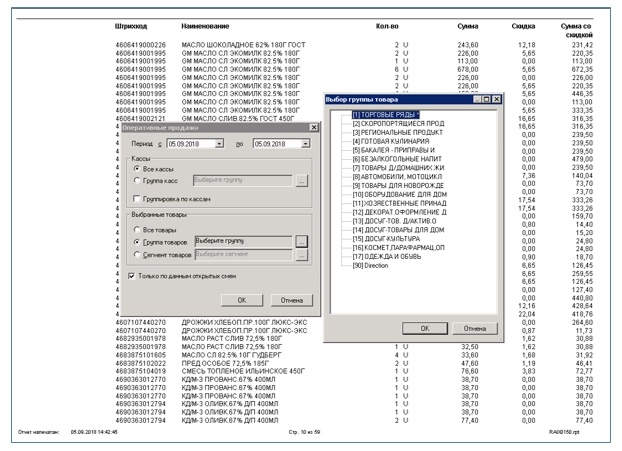This screenshot has height=451, width=622.
Task: Click browse button next to Группа товаров field
Action: (301, 242)
